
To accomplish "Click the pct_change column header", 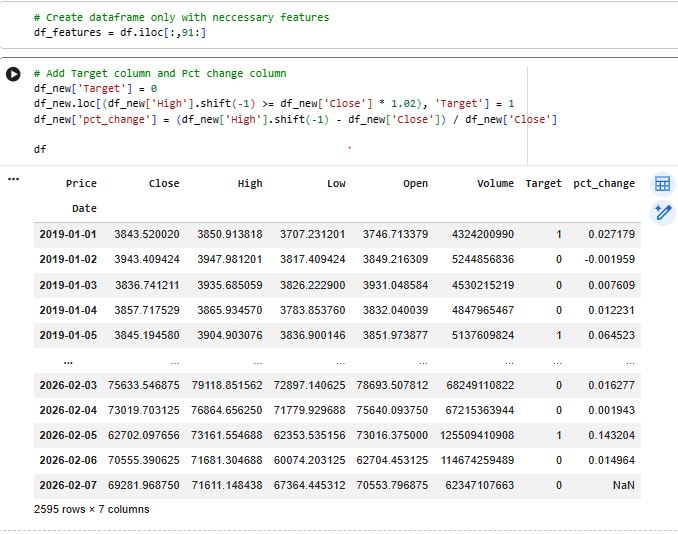I will (604, 184).
